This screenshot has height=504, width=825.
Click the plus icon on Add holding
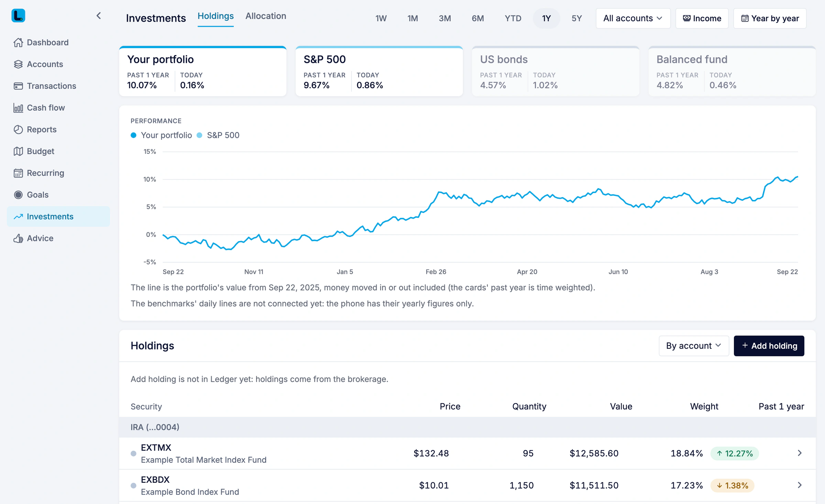(745, 346)
